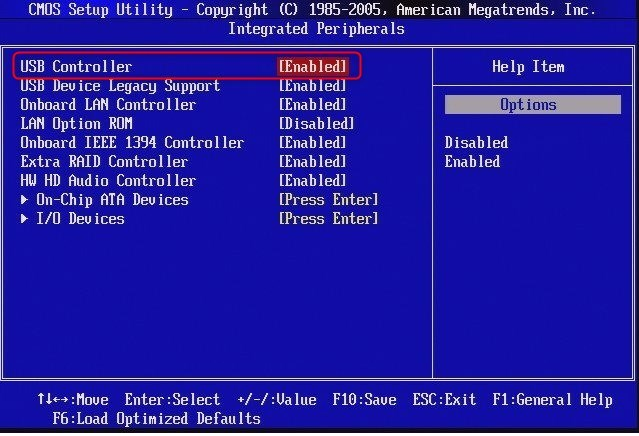Open the On-Chip ATA Devices submenu

[x=112, y=200]
